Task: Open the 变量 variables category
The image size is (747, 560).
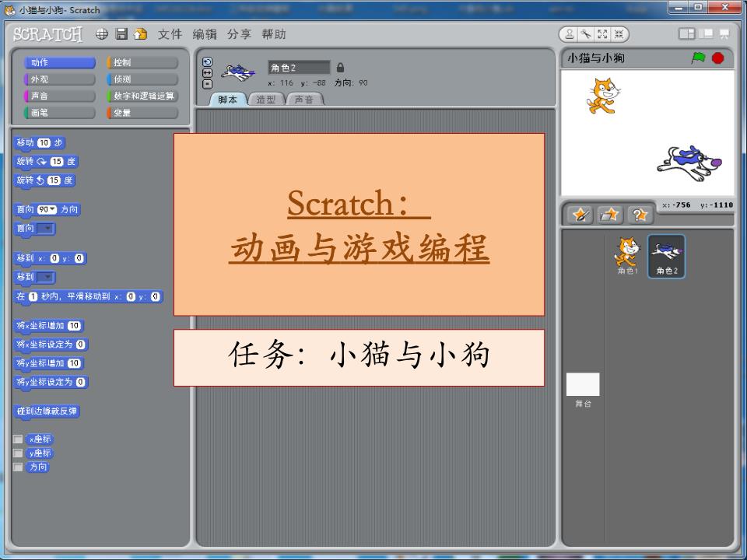Action: coord(142,112)
